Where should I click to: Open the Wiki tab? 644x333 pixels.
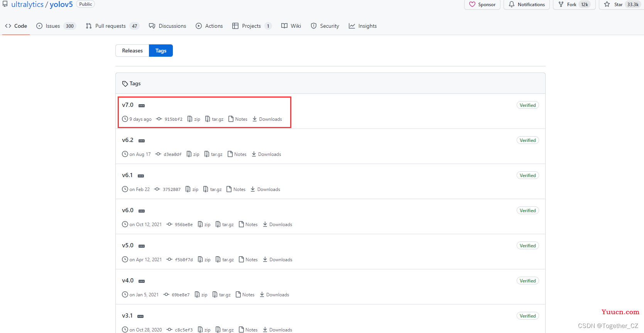291,26
